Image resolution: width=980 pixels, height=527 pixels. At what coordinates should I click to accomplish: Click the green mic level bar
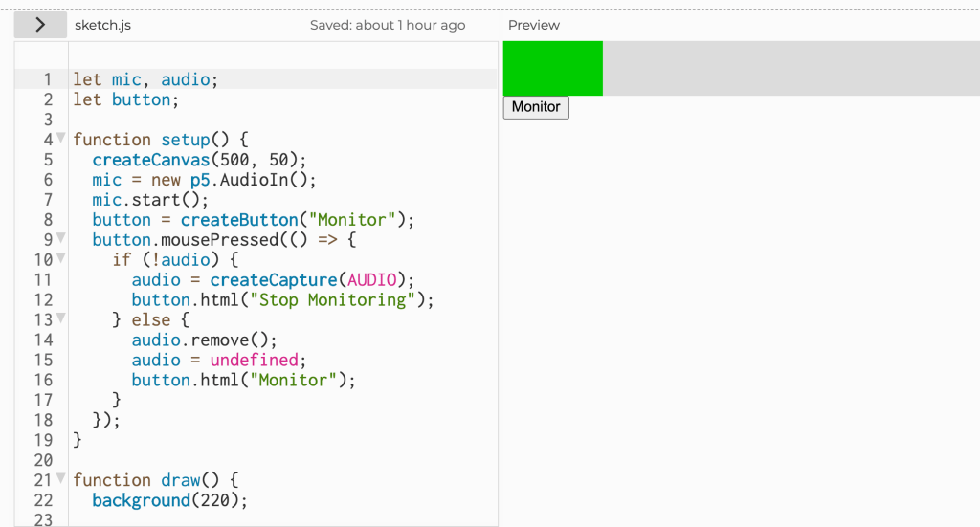pyautogui.click(x=552, y=68)
